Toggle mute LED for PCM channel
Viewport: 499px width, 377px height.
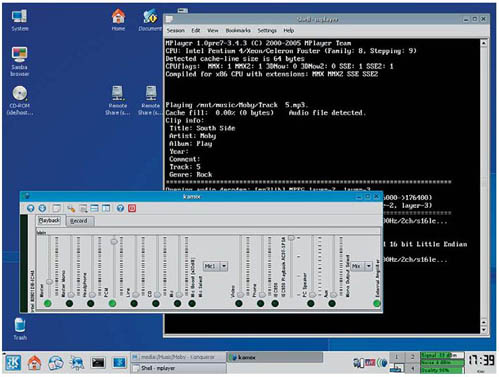112,303
